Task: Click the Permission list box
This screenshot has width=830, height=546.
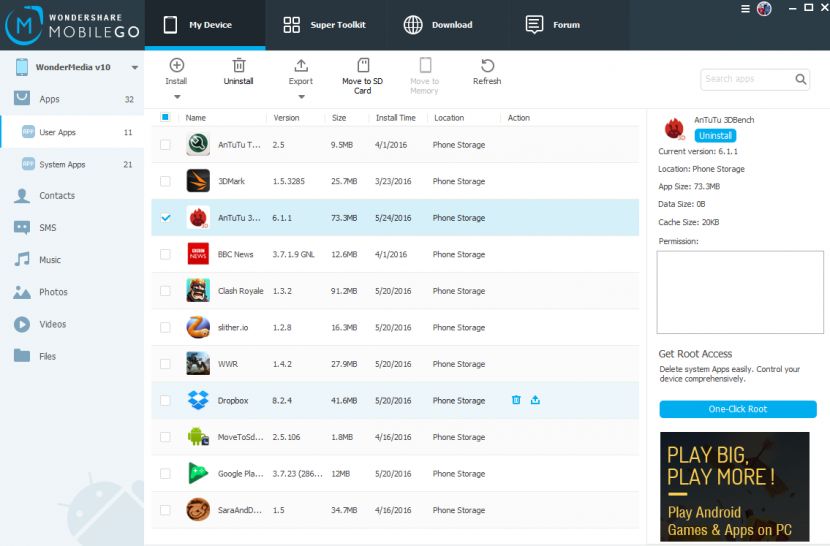Action: point(740,292)
